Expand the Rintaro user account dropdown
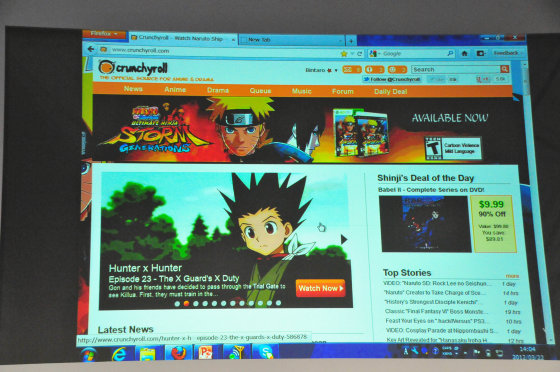The height and width of the screenshot is (372, 560). click(321, 70)
